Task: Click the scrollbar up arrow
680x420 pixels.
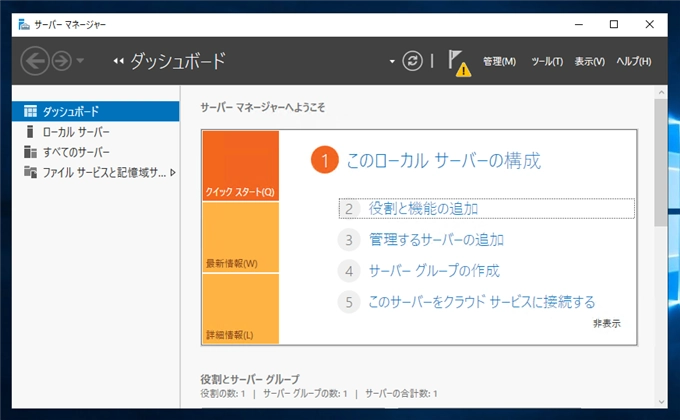Action: coord(661,92)
